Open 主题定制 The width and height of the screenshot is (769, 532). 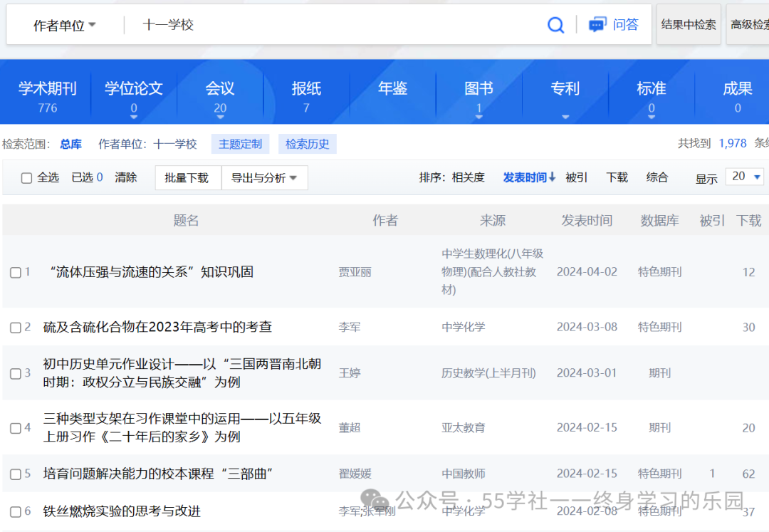(241, 144)
